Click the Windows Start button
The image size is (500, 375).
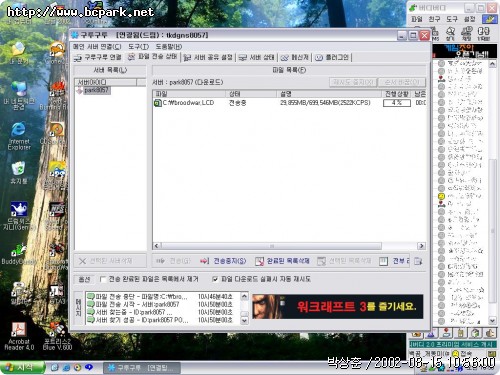pos(22,368)
